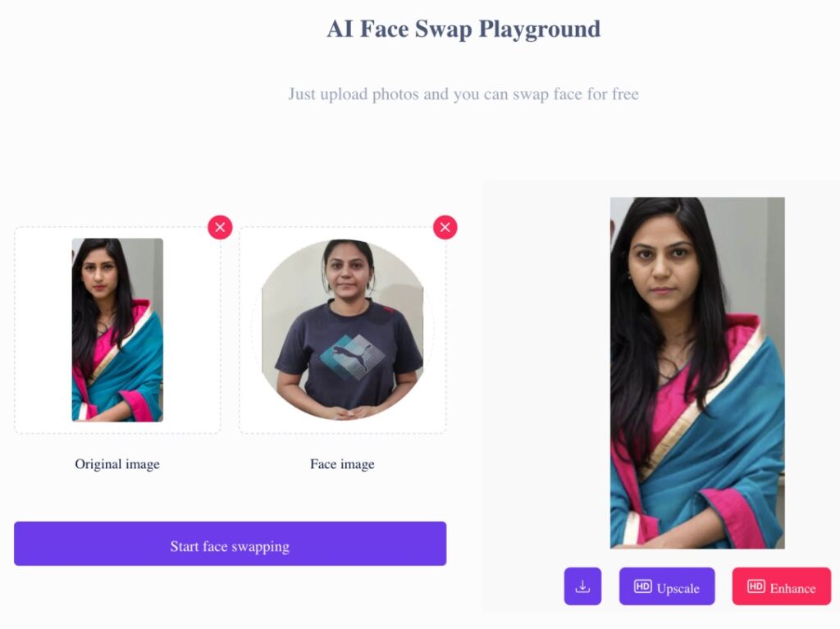
Task: Upscale the result via the Upscale label
Action: 678,588
